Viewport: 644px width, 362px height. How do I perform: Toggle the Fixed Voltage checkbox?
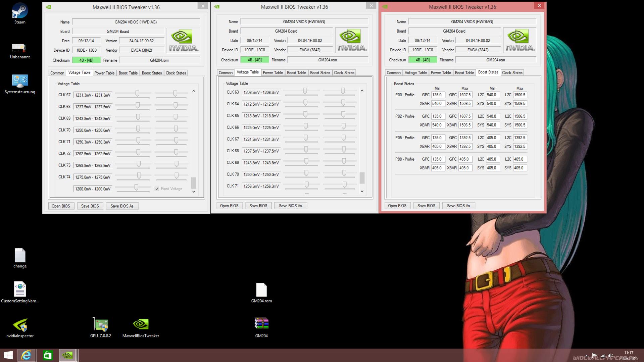157,189
